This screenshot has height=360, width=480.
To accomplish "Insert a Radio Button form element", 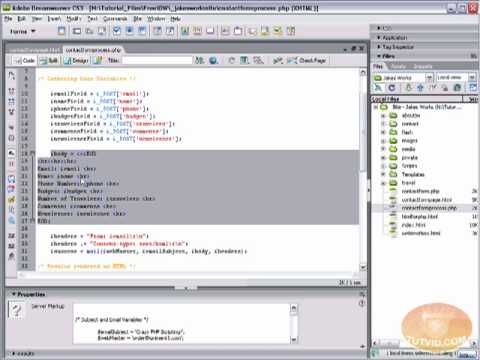I will point(129,31).
